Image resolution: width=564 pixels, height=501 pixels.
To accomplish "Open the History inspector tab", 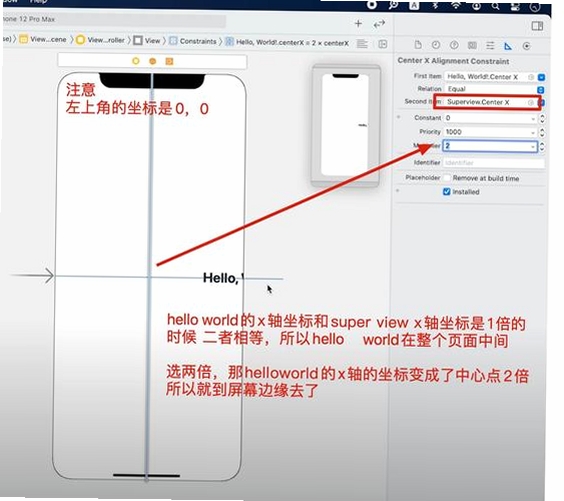I will coord(436,45).
